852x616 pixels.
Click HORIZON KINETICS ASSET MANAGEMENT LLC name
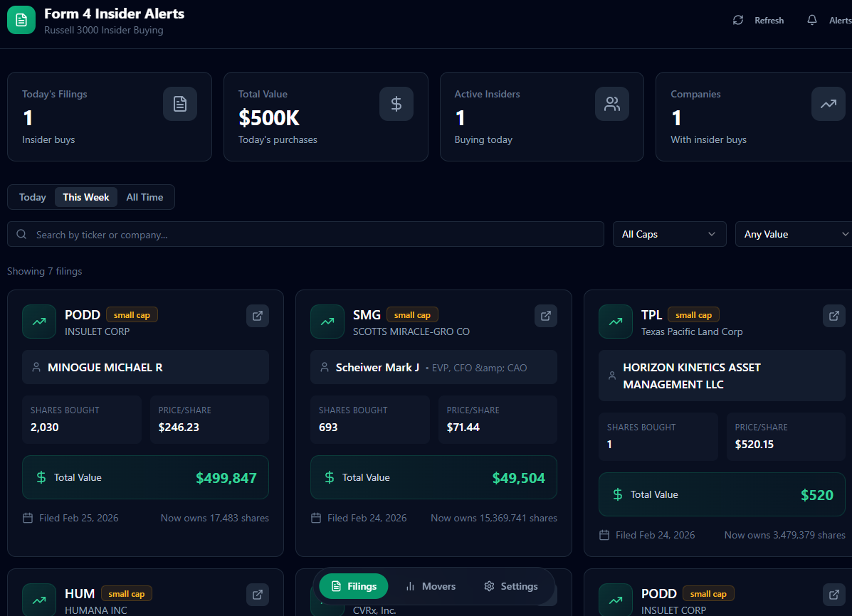(x=692, y=376)
